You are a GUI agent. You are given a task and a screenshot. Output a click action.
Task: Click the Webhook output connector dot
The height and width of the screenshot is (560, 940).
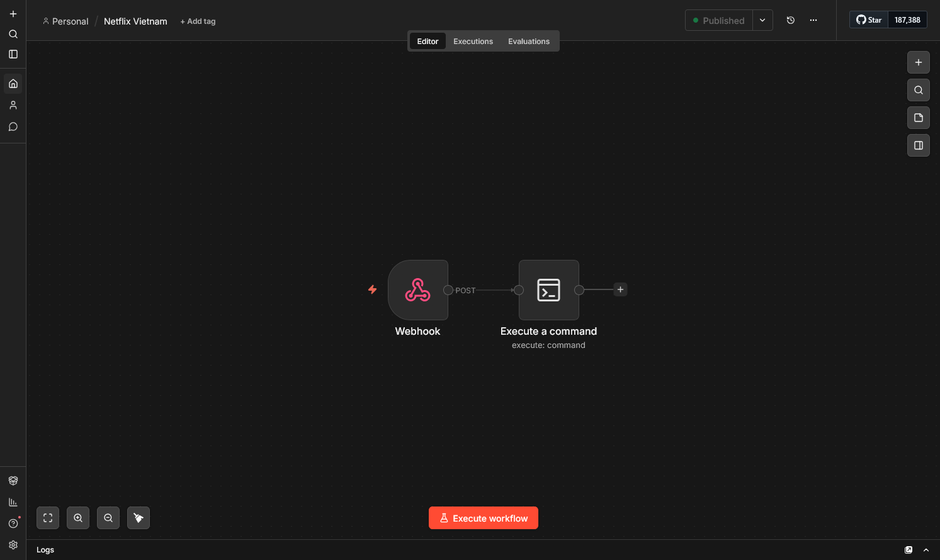448,290
